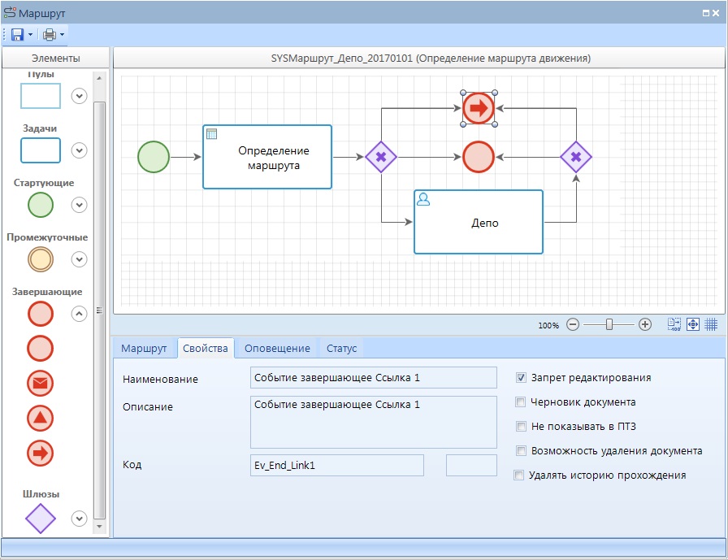Expand the 'Задачи' elements group
The height and width of the screenshot is (560, 728).
[x=79, y=150]
